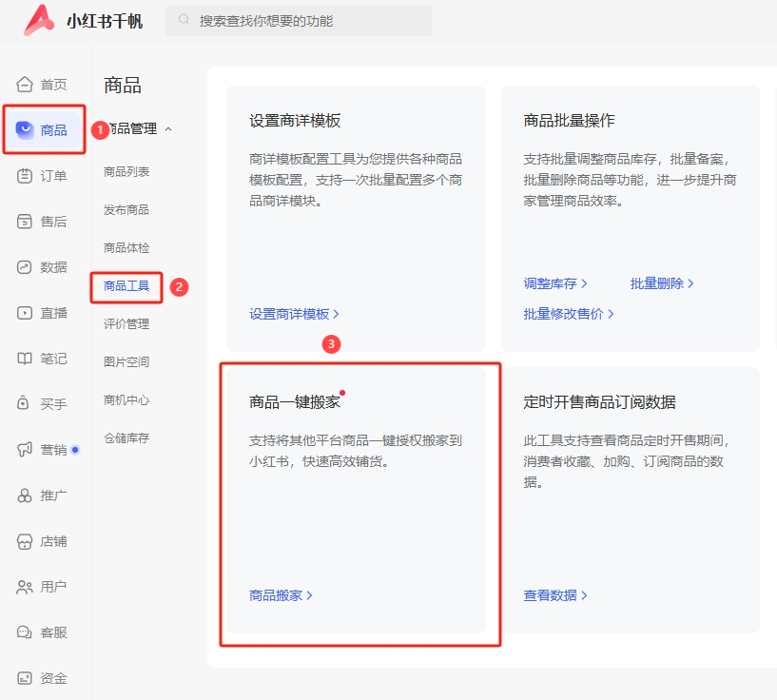Click the 商品搬家 link
Screen dimensions: 777x700
(281, 595)
